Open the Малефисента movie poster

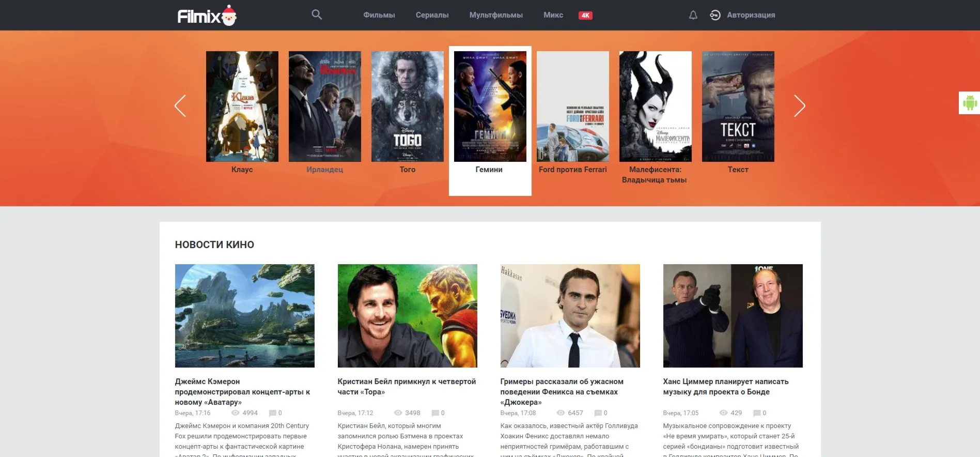[655, 106]
